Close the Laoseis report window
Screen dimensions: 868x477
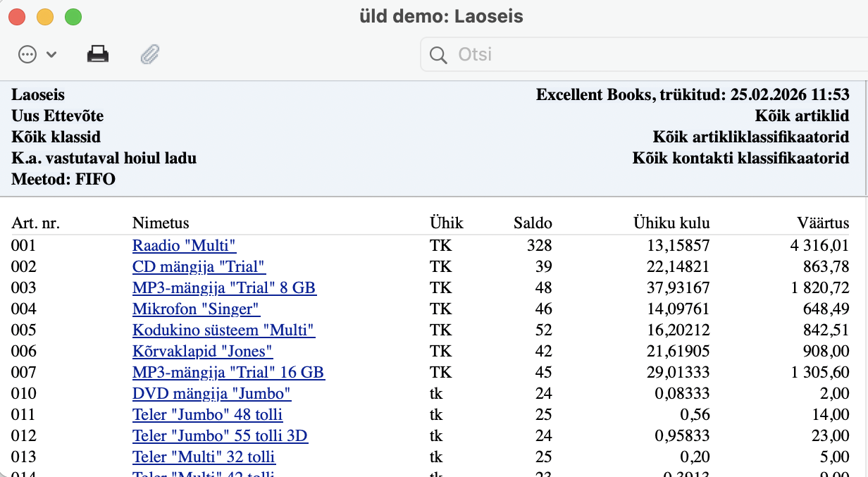(x=17, y=17)
